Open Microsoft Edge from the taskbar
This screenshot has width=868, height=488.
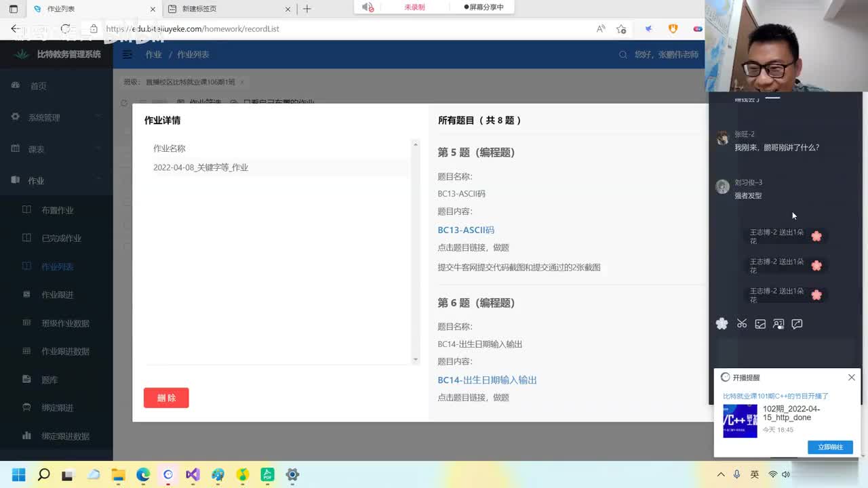[143, 474]
